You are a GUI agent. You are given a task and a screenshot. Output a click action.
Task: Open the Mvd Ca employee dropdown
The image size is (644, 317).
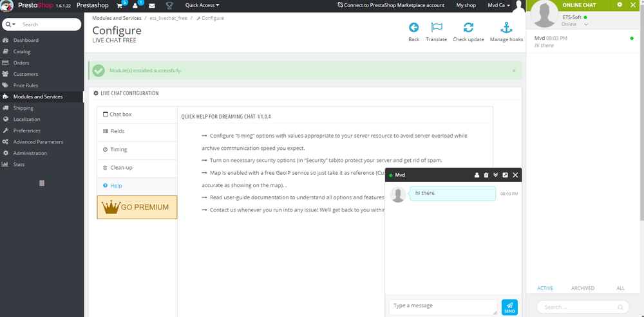click(499, 5)
